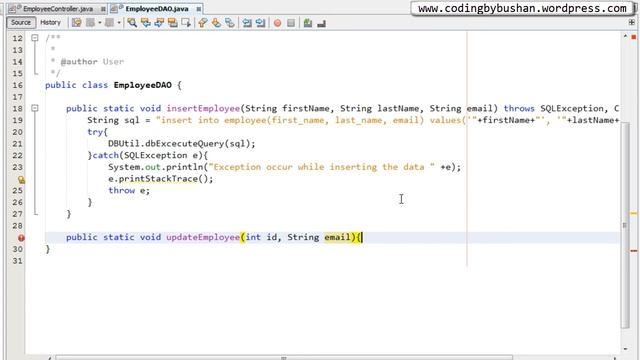Click the vertical scrollbar thumb
The image size is (640, 360).
click(x=625, y=224)
